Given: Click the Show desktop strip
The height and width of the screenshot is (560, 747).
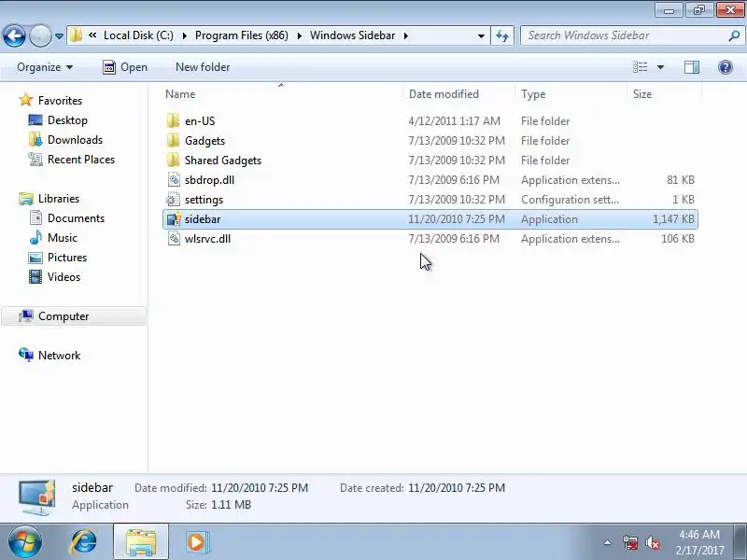Looking at the screenshot, I should click(740, 541).
